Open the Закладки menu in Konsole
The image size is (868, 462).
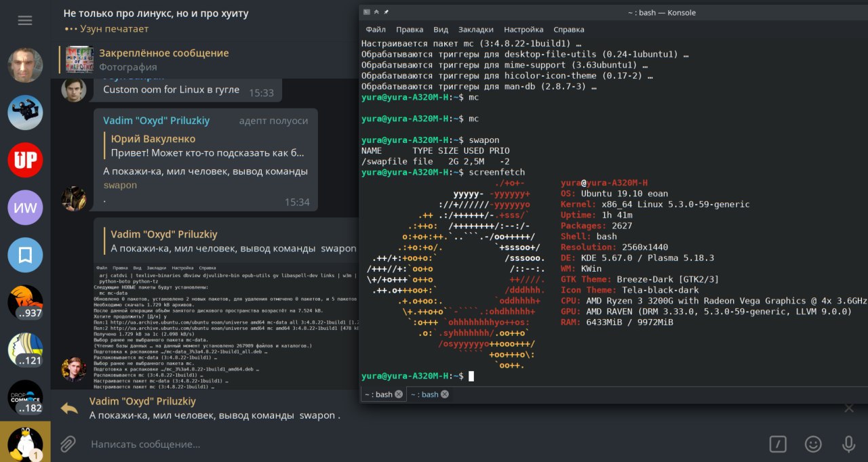476,30
